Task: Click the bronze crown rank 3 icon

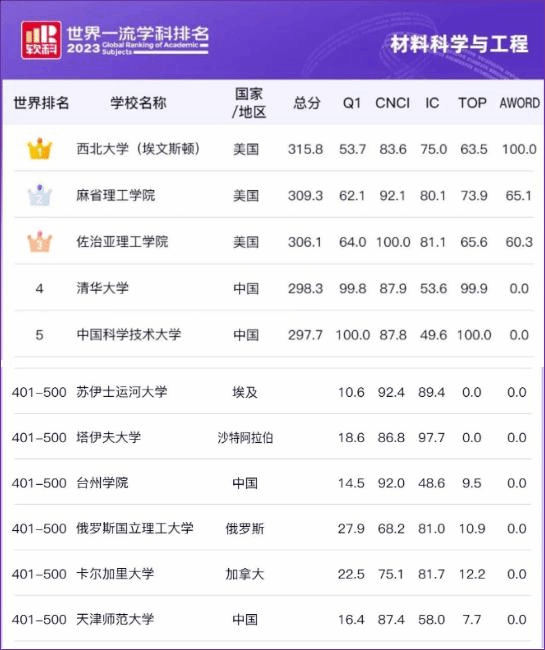Action: click(x=40, y=242)
